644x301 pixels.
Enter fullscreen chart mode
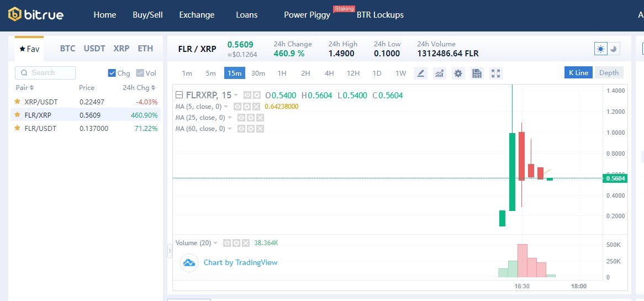tap(496, 73)
